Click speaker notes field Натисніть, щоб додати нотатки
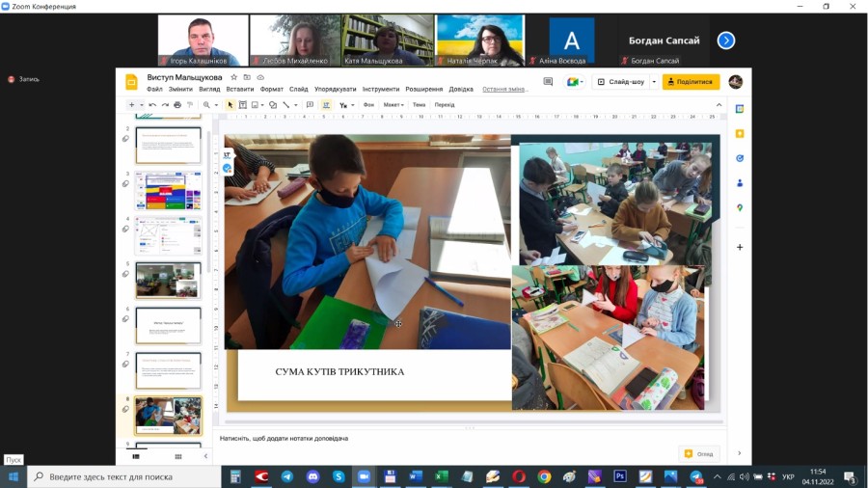 284,438
